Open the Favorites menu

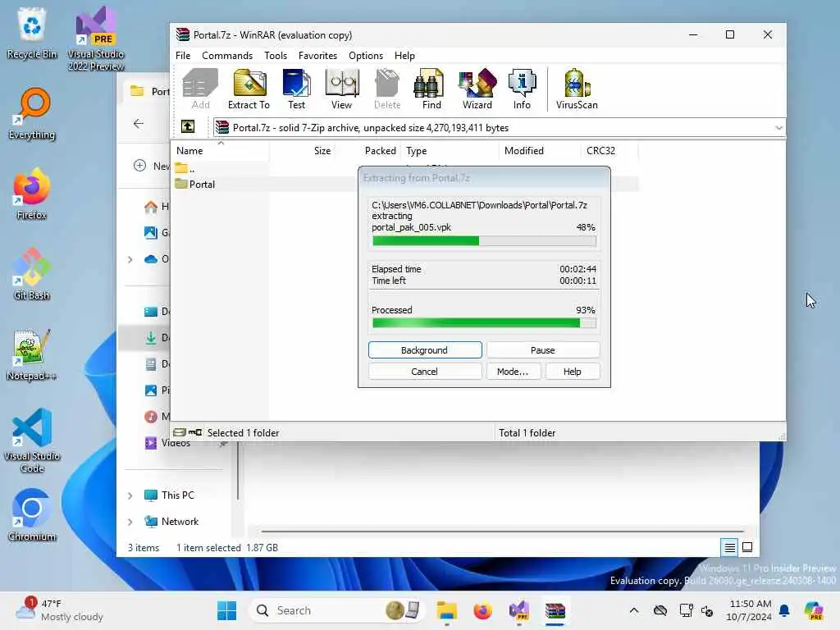tap(317, 56)
